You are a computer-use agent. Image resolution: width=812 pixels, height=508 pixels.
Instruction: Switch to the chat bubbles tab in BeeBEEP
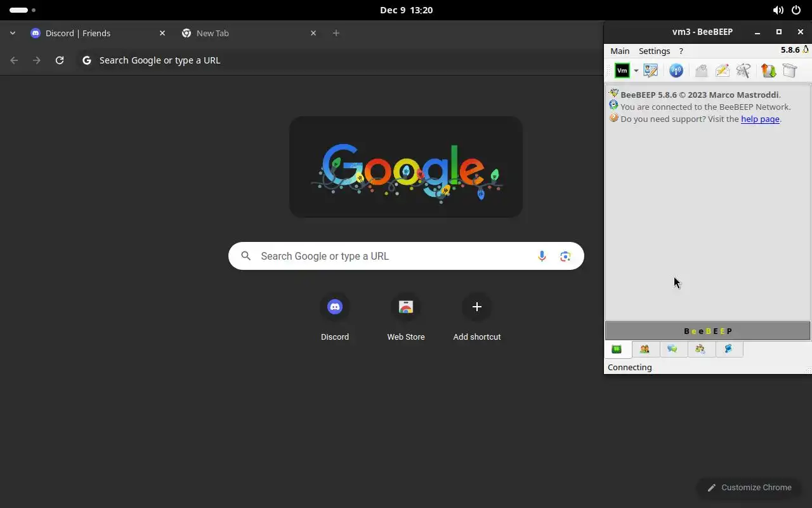pos(672,349)
